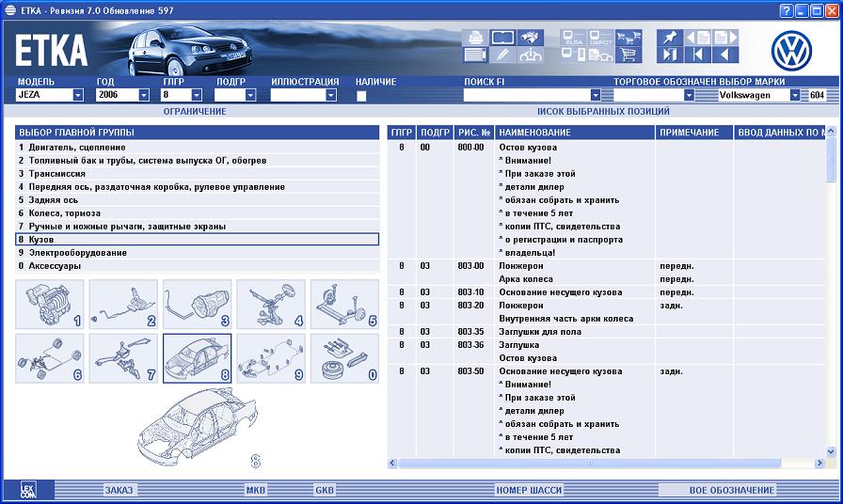This screenshot has height=504, width=843.
Task: Click the steering thumbnail numbered 4
Action: [x=271, y=304]
